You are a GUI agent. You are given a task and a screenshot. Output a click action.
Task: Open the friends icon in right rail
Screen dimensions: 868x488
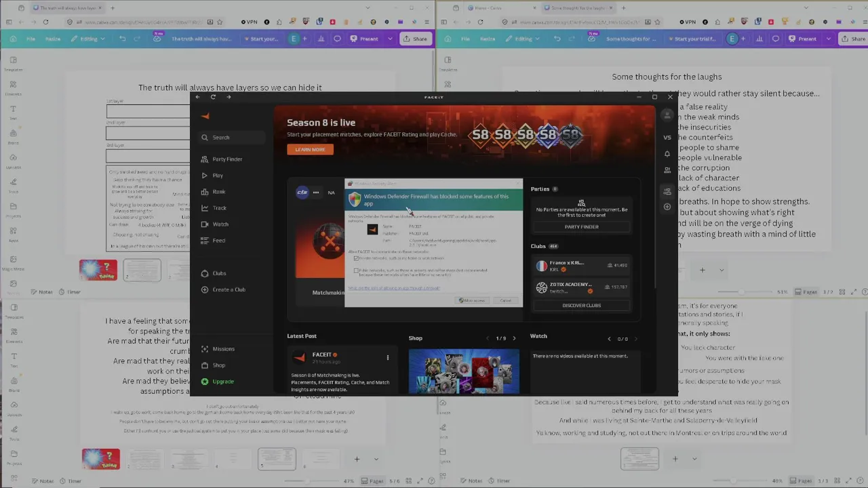tap(667, 170)
